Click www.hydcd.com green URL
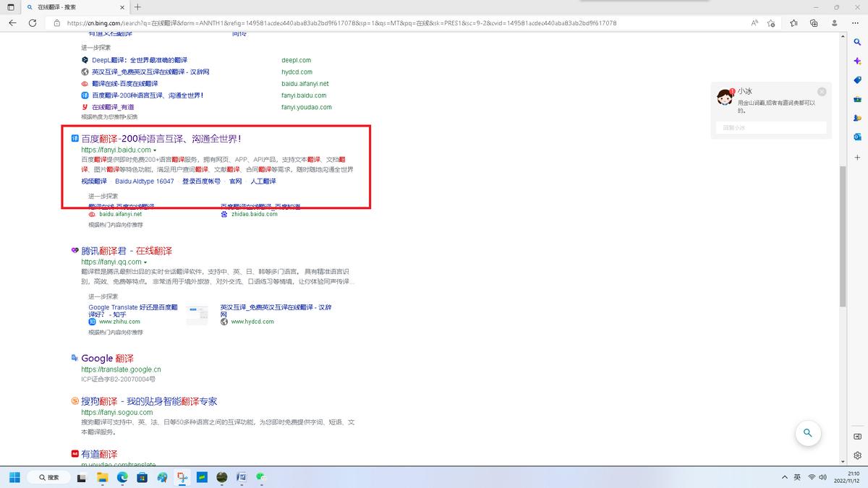868x488 pixels. [252, 322]
